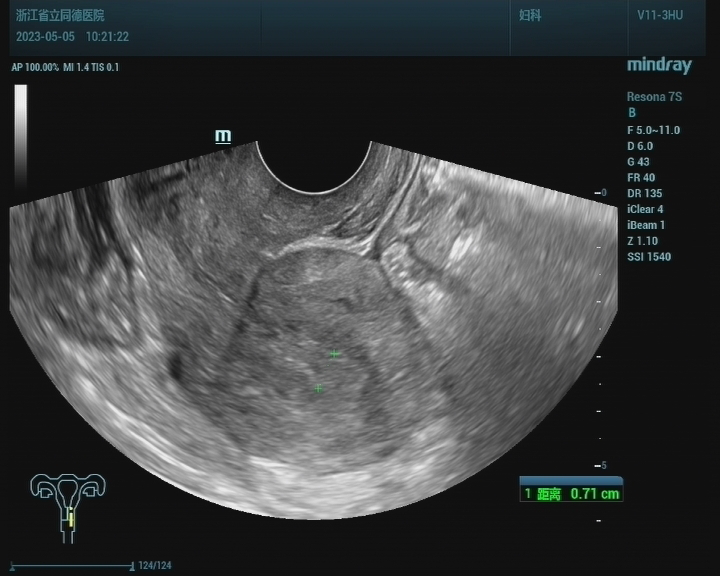Select the D 6.0 depth parameter
Screen dimensions: 720x576
[639, 146]
